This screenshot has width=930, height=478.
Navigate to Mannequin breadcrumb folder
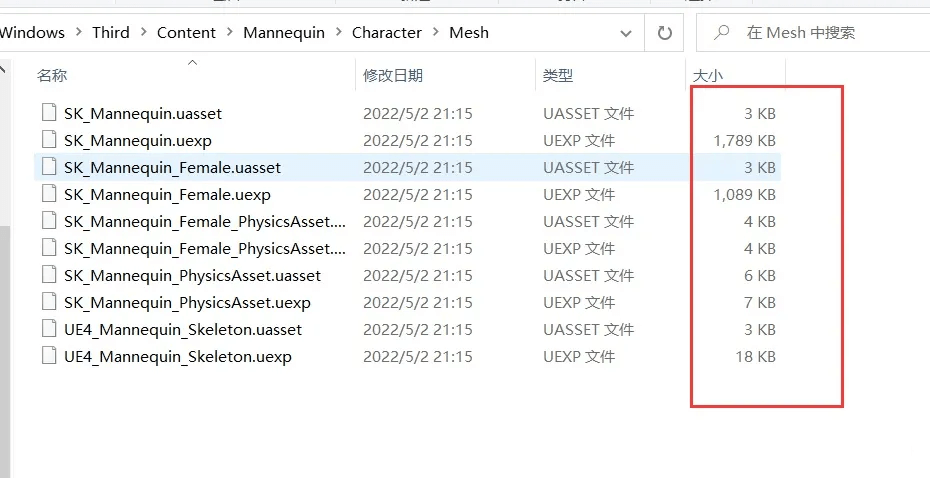tap(284, 33)
